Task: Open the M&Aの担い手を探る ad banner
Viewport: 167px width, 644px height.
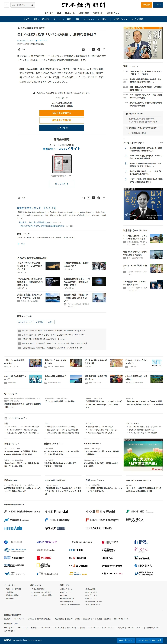Action: click(x=143, y=204)
